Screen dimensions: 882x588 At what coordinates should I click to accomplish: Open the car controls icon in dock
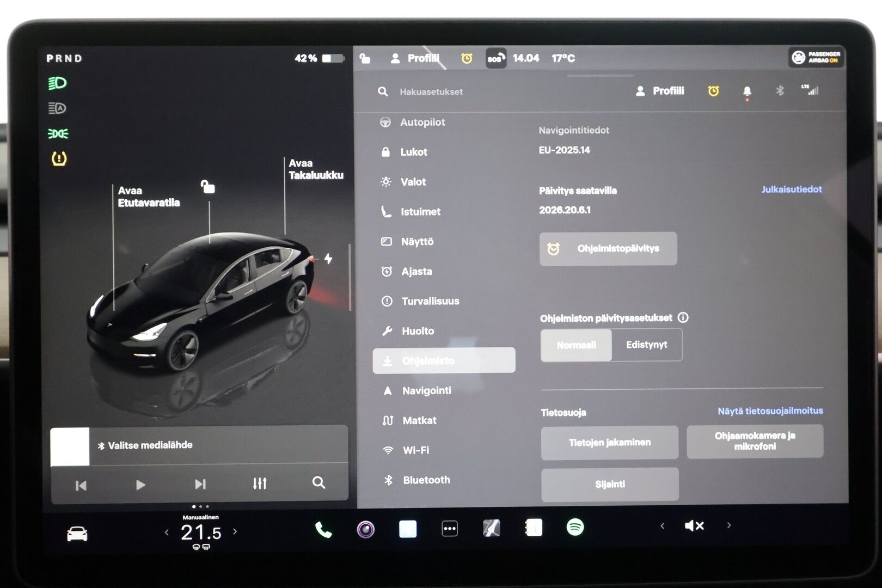77,534
